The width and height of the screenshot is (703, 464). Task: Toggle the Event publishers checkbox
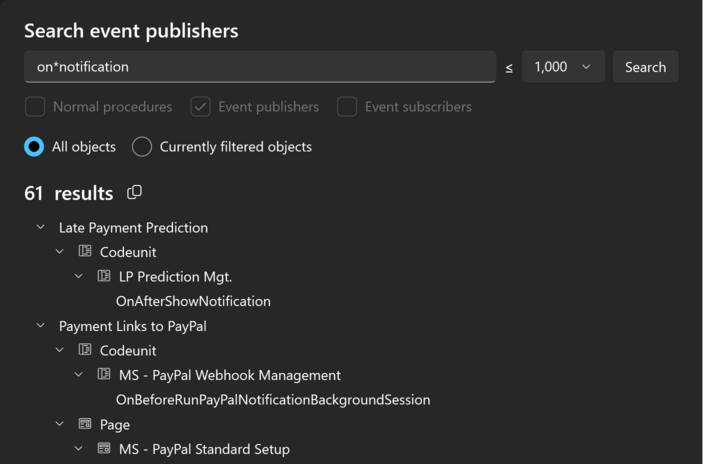tap(200, 107)
